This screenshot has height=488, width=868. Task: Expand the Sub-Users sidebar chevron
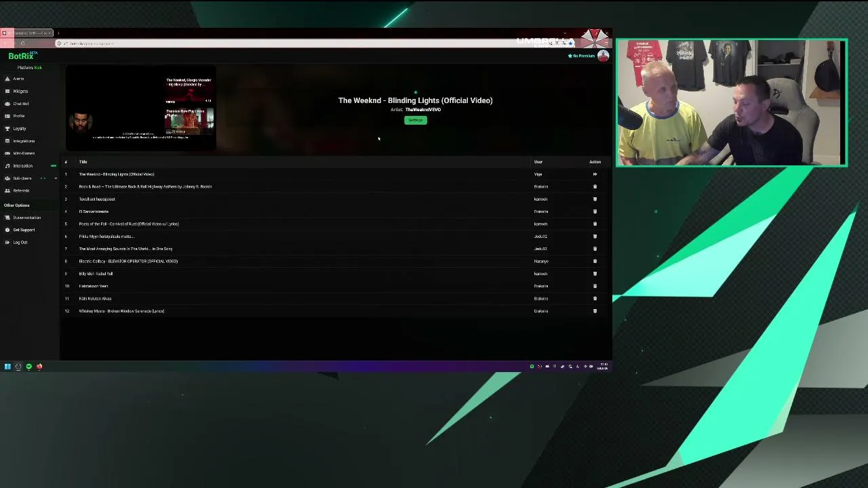coord(56,178)
